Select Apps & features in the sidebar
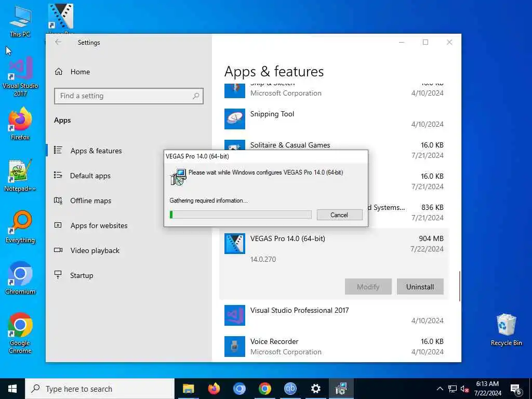The image size is (532, 399). click(x=96, y=151)
